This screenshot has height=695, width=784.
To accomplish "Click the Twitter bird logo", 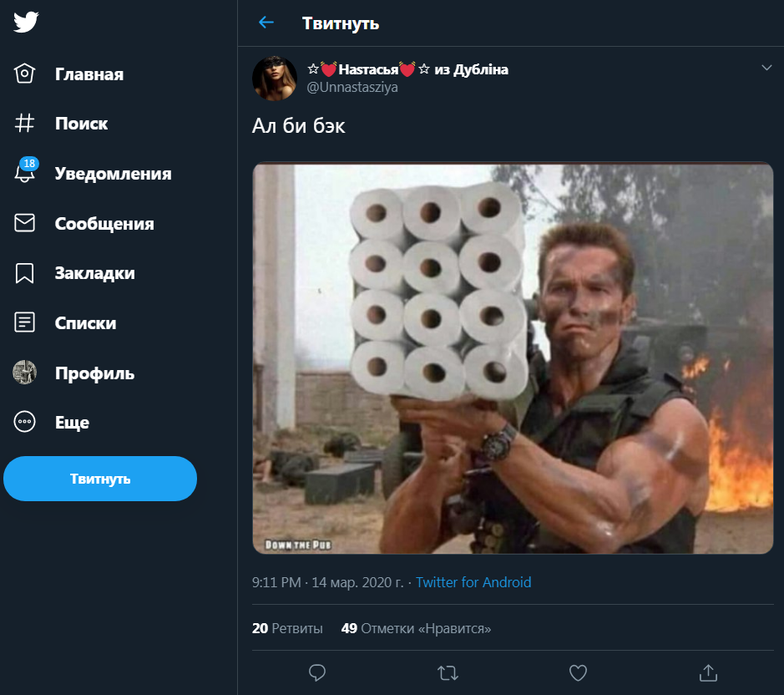I will click(x=26, y=23).
